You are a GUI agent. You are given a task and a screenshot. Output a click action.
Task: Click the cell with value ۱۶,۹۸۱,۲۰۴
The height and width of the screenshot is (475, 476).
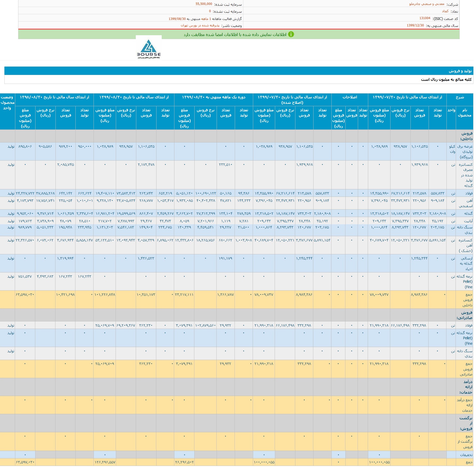point(105,213)
